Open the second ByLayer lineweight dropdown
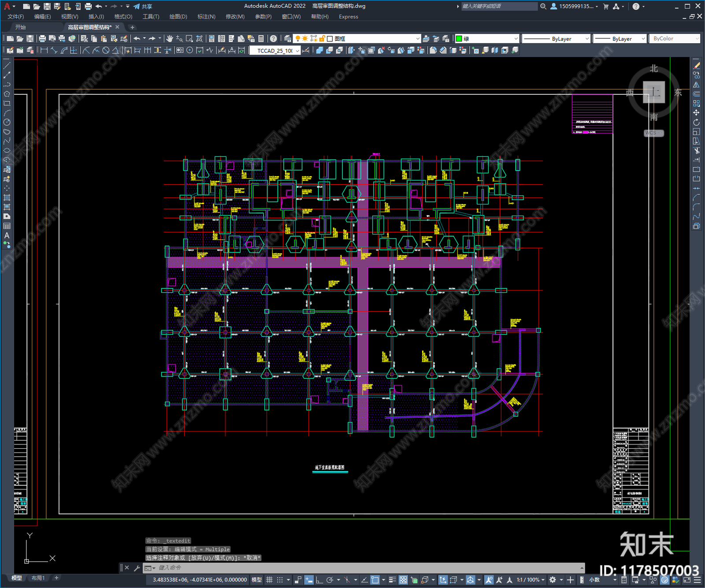This screenshot has width=705, height=588. (620, 39)
